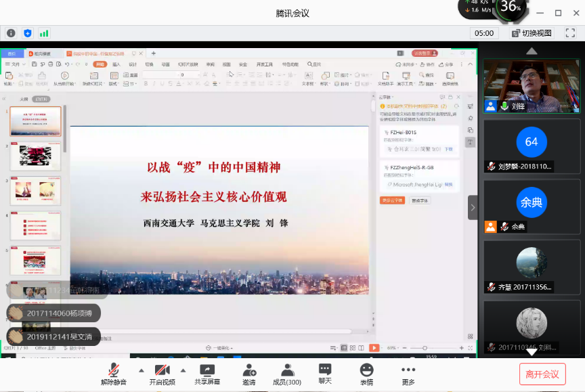
Task: Open the 插入 ribbon tab
Action: (x=116, y=64)
